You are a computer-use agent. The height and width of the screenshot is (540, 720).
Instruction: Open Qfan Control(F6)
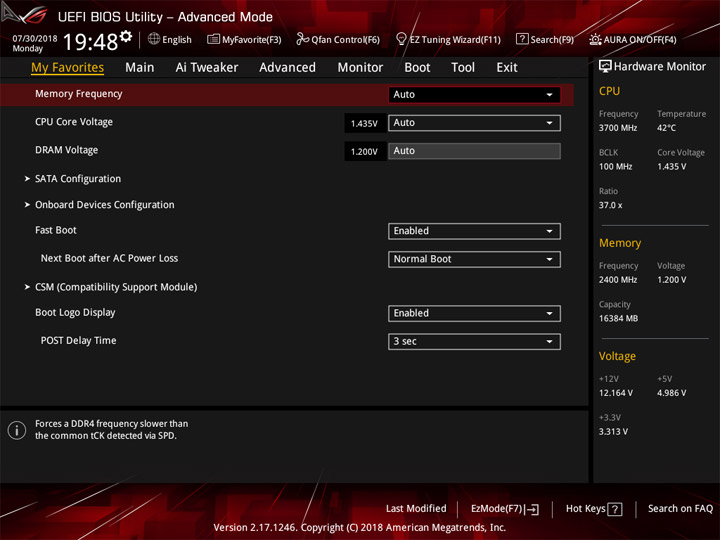[x=338, y=39]
